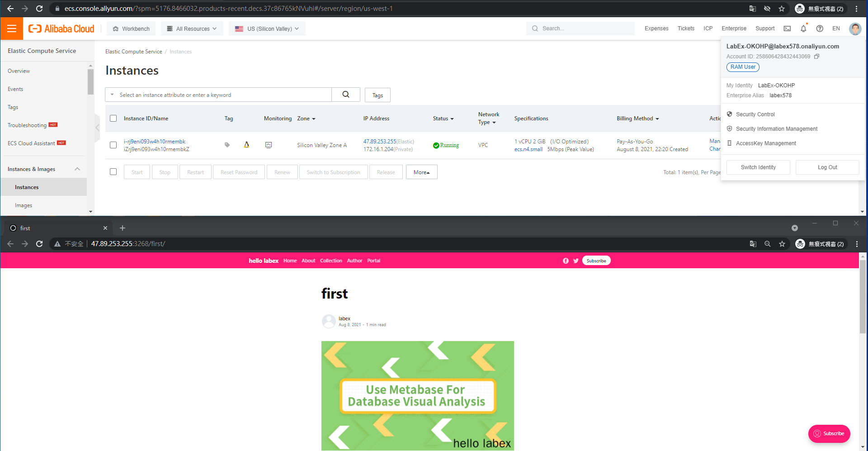Copy the Account ID icon
Image resolution: width=868 pixels, height=451 pixels.
816,57
